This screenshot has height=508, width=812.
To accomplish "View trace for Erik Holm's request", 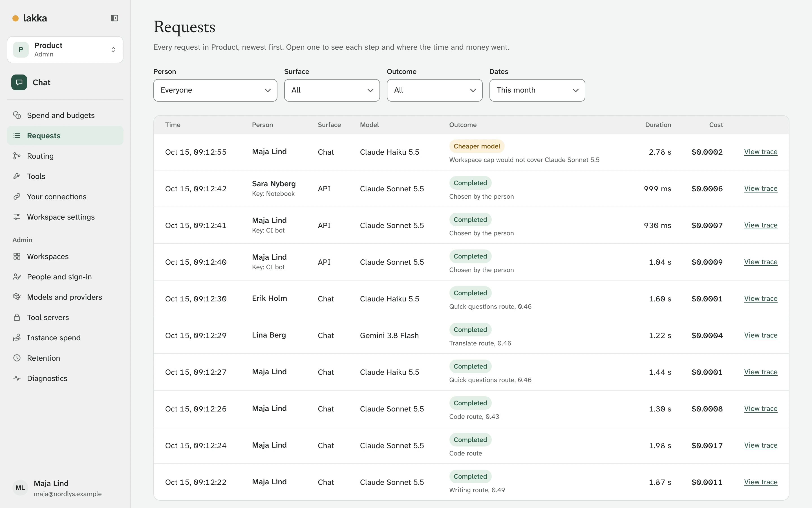I will tap(761, 298).
